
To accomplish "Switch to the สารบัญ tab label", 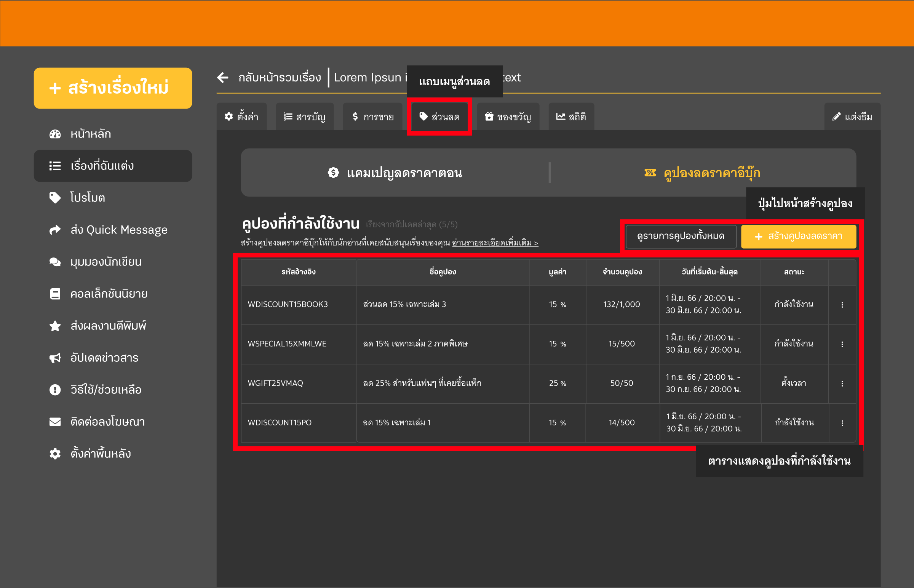I will click(311, 117).
